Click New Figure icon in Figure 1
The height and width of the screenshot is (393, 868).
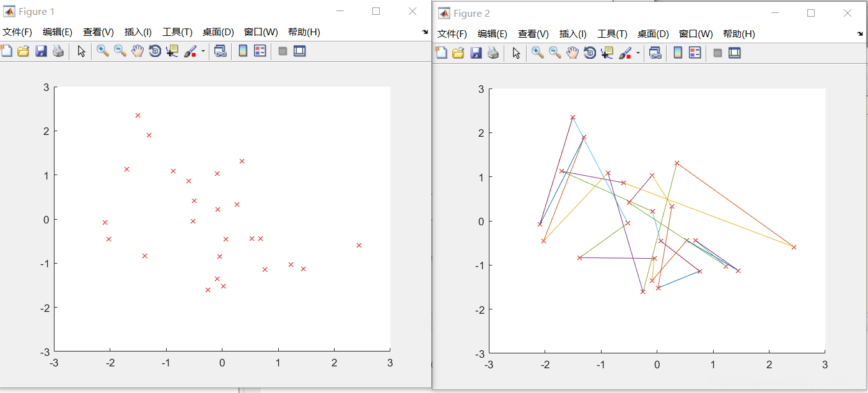[6, 51]
